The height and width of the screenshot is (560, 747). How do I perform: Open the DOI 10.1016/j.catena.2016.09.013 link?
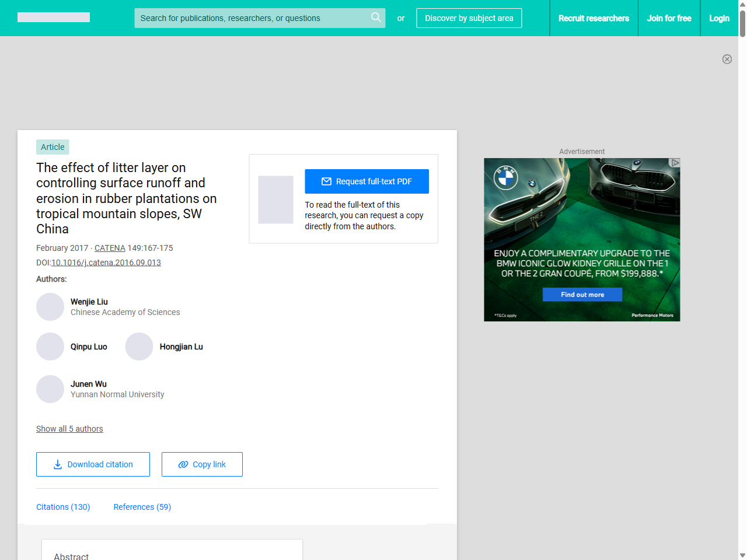[106, 262]
